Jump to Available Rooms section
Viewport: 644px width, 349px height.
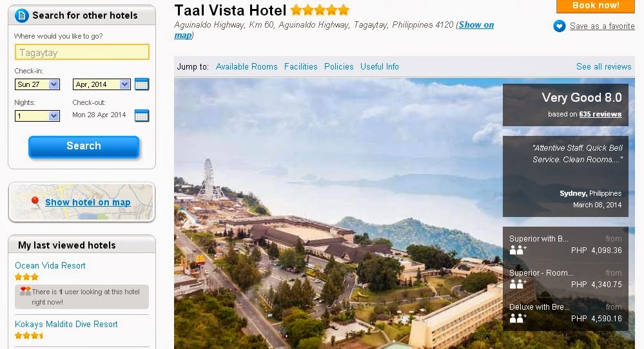(246, 66)
